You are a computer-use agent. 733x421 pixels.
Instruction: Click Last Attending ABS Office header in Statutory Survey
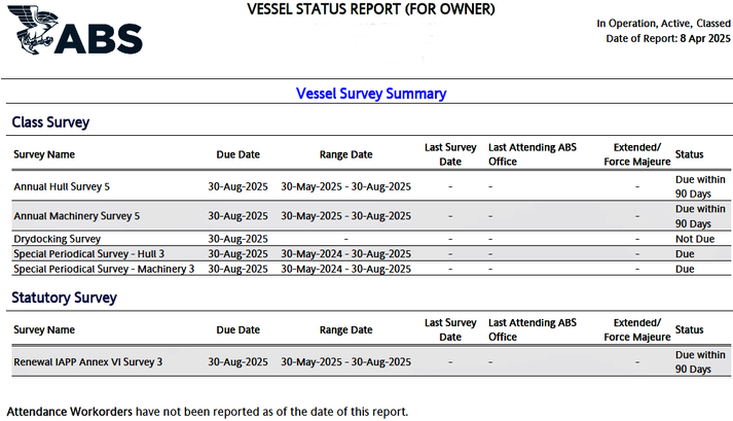click(532, 329)
